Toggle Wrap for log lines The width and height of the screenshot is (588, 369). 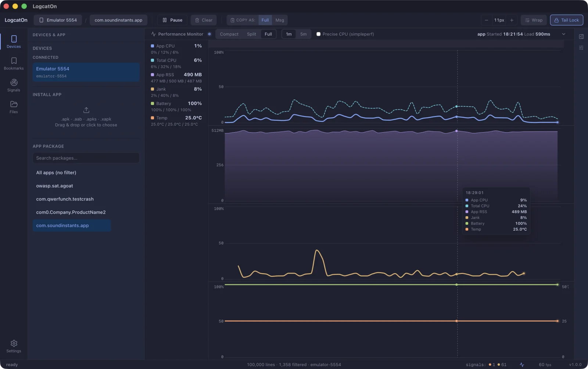pos(534,20)
